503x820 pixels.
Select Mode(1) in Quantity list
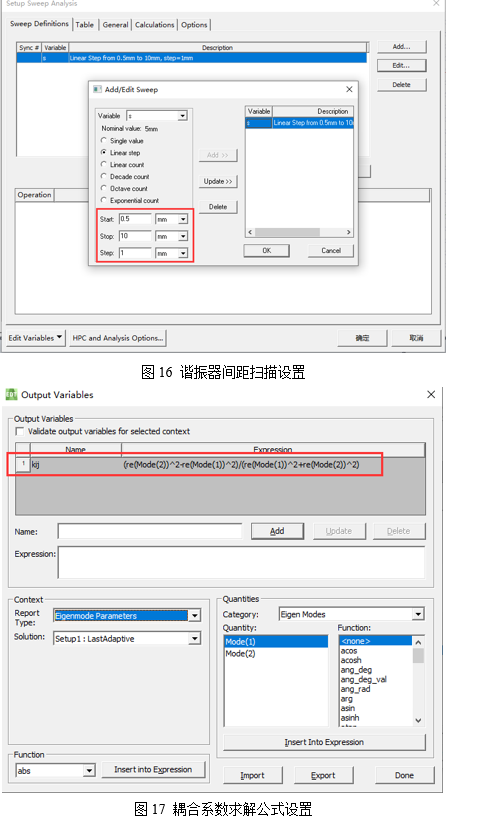point(276,642)
